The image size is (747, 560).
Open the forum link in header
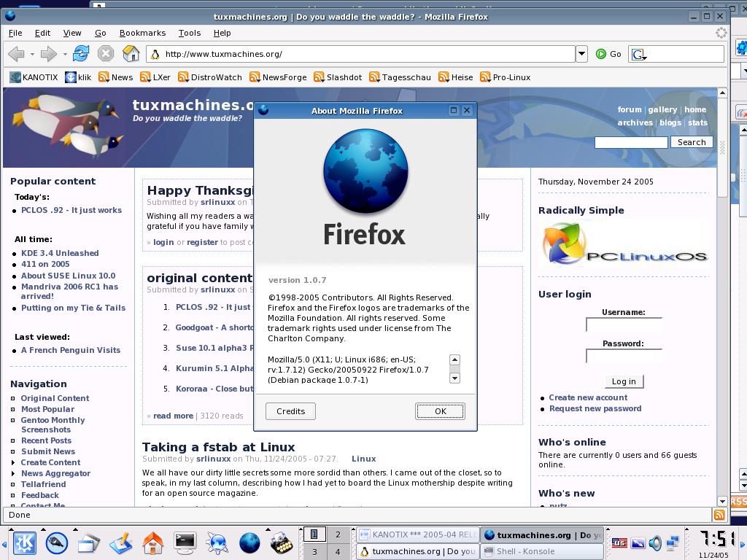coord(630,109)
